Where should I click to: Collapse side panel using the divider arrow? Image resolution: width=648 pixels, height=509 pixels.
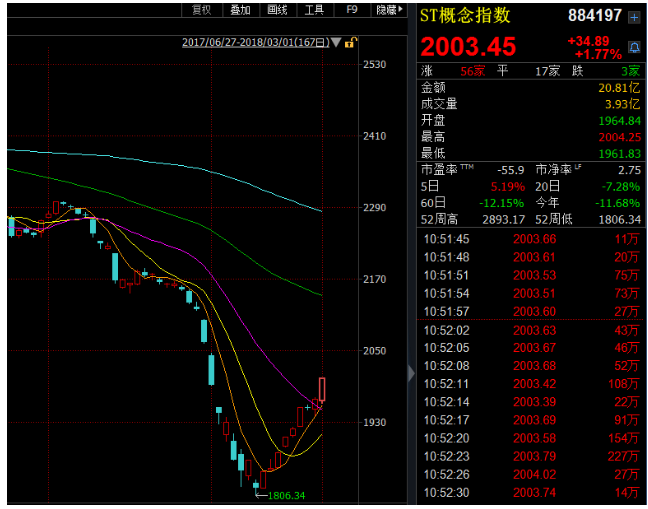[411, 373]
